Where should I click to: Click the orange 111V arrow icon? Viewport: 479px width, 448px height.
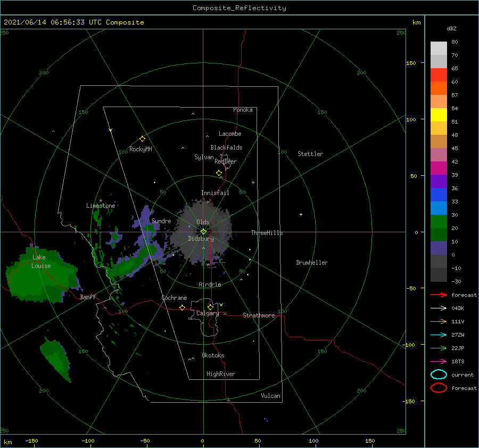pos(439,321)
